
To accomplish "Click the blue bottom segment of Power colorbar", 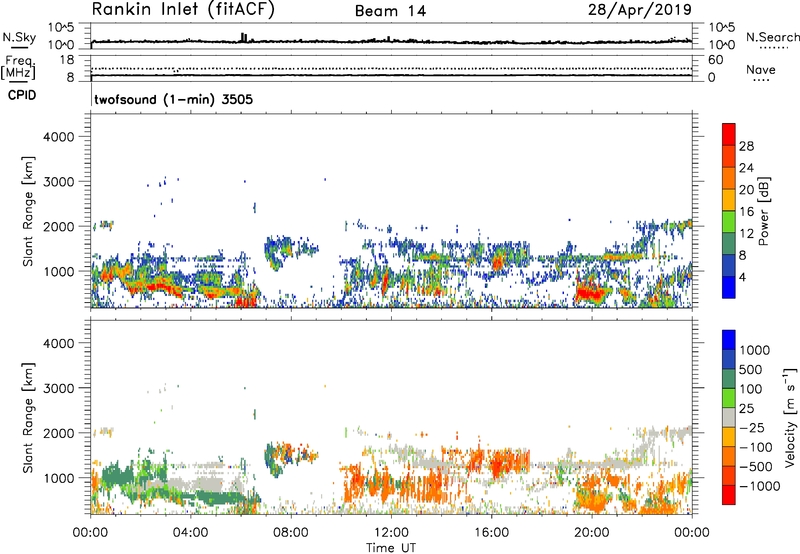I will pyautogui.click(x=729, y=287).
